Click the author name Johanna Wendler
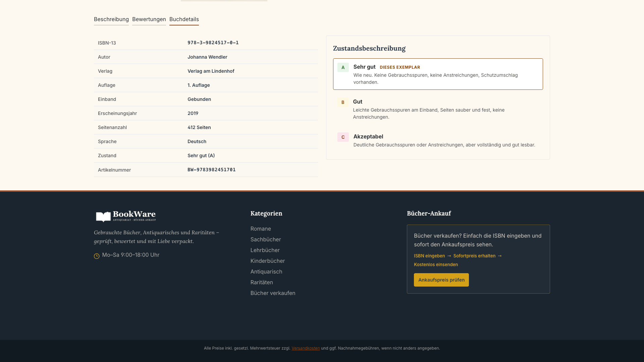The height and width of the screenshot is (362, 644). [x=207, y=57]
